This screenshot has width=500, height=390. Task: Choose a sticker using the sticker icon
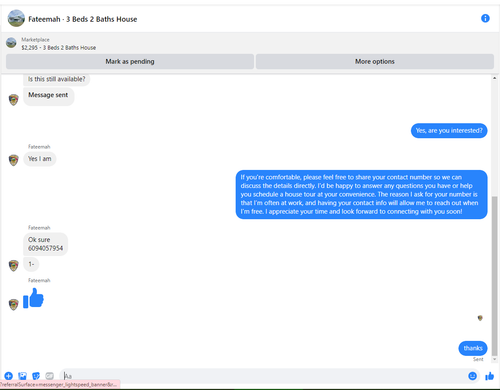36,376
